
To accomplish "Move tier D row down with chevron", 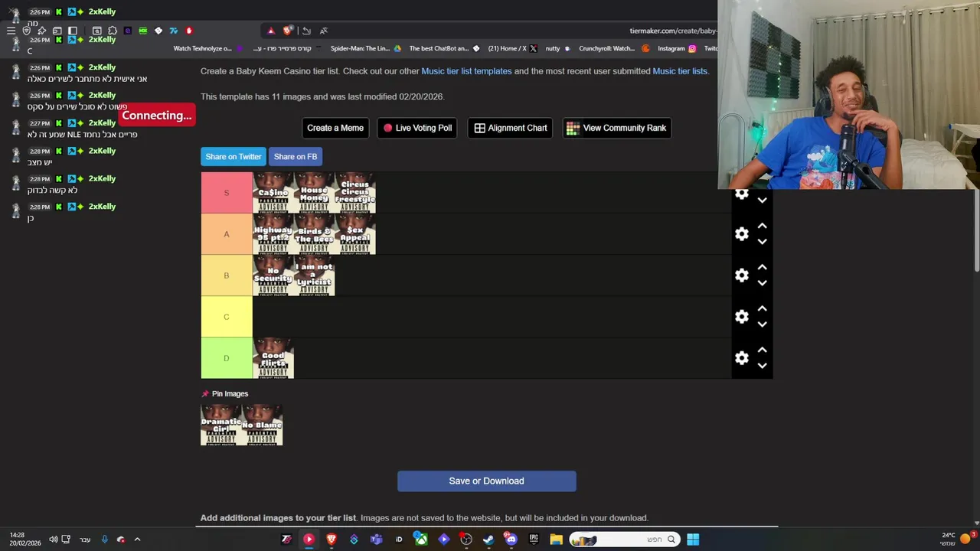I will tap(762, 366).
